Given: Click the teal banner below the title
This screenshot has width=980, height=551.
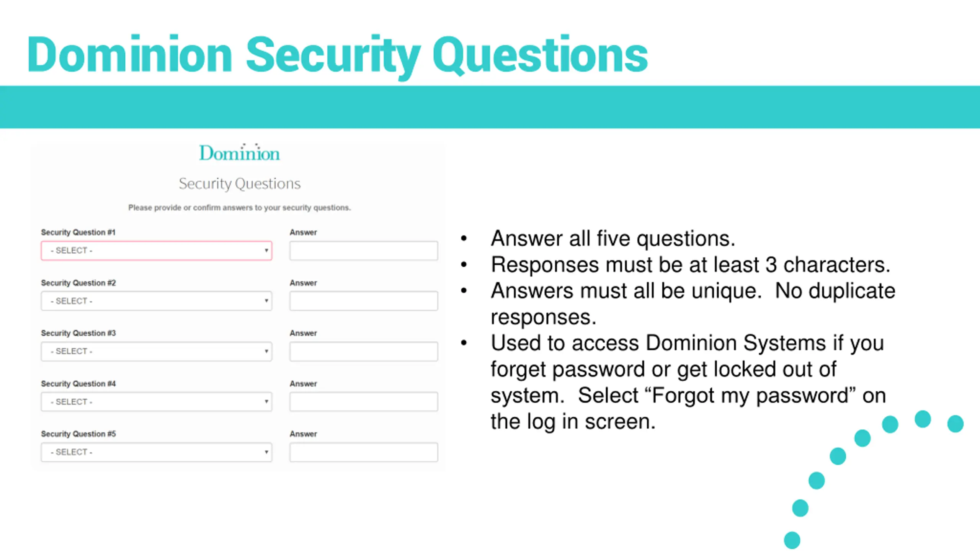Looking at the screenshot, I should click(x=490, y=107).
